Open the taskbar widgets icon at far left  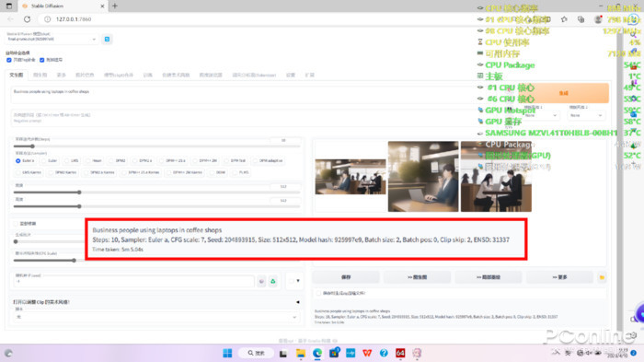[x=8, y=353]
